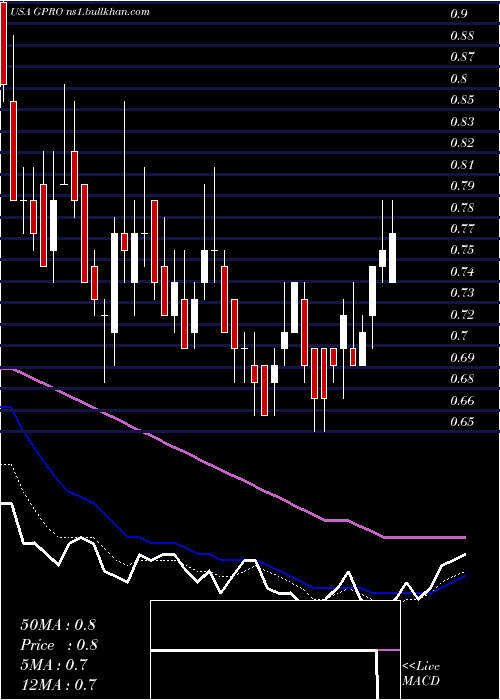Click the 0.75 price axis label

pos(462,250)
